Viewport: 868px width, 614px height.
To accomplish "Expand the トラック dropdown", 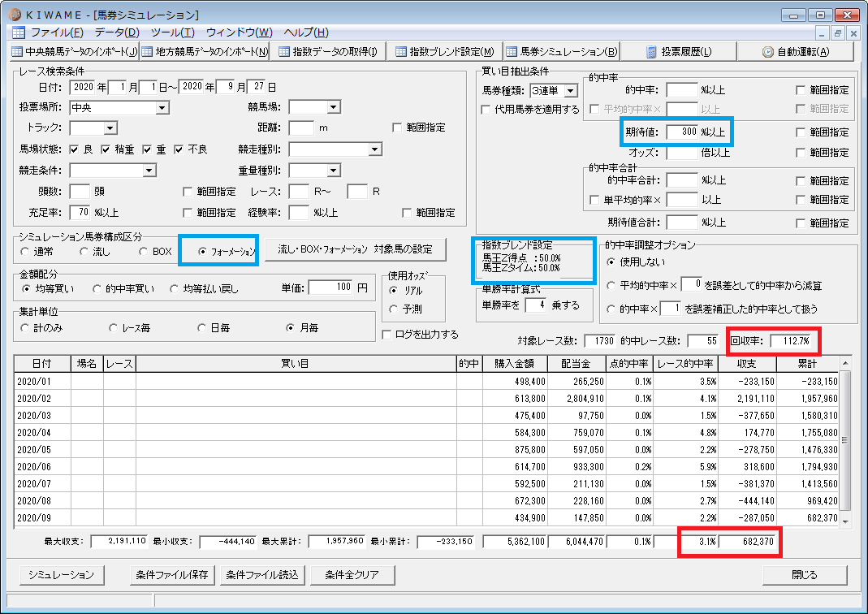I will (x=110, y=128).
